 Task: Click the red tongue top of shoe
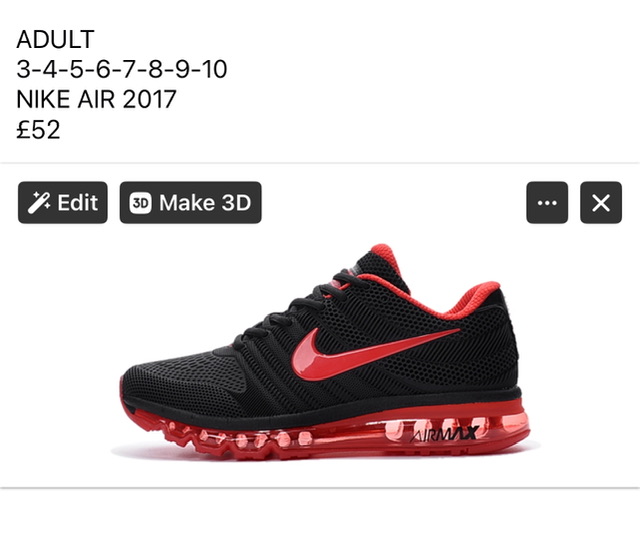click(384, 256)
